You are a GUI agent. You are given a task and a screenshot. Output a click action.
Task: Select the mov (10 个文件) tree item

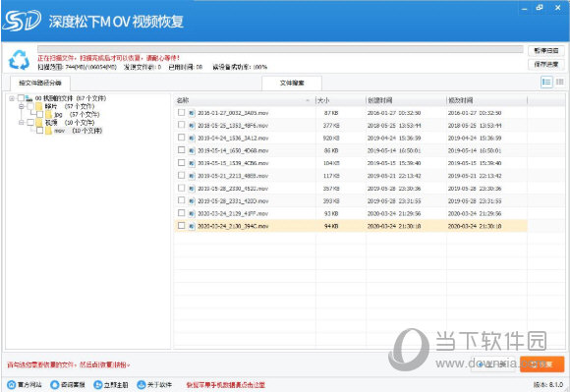[x=78, y=131]
